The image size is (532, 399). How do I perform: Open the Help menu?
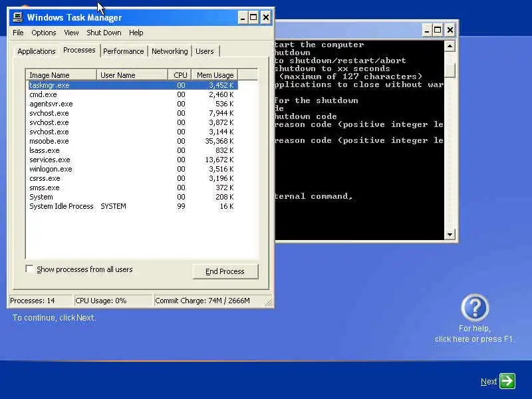pyautogui.click(x=136, y=33)
